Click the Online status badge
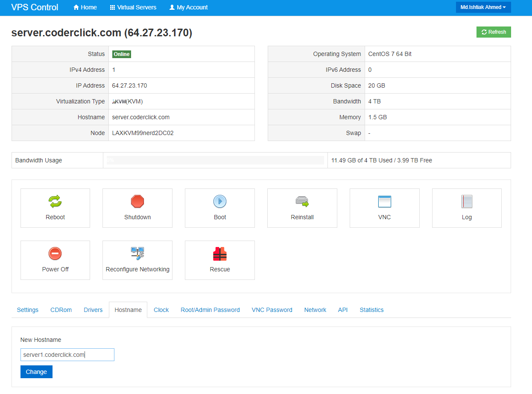The height and width of the screenshot is (394, 532). pos(122,54)
